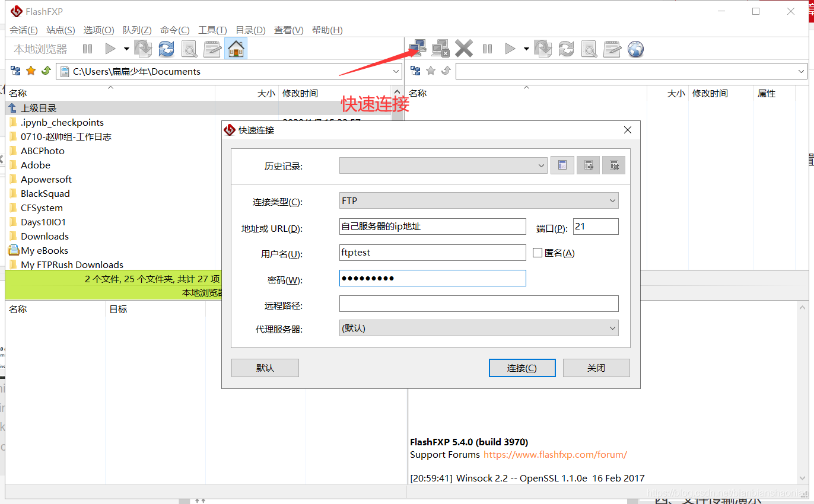814x504 pixels.
Task: Toggle remote pane folder tree icon
Action: coord(415,71)
